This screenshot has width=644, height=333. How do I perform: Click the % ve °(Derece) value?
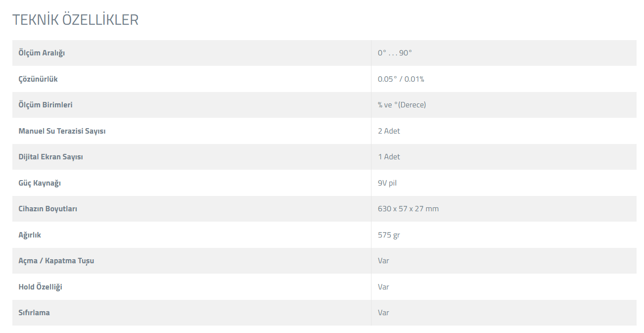tap(402, 105)
